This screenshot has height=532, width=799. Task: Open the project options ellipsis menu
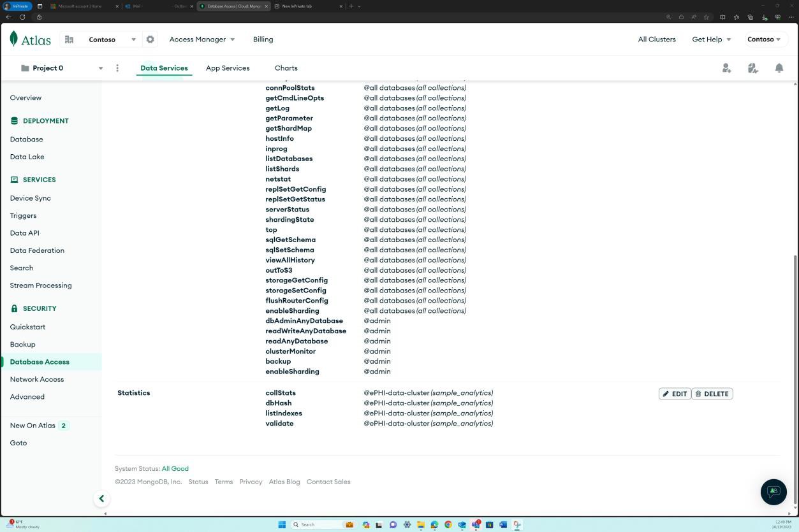pyautogui.click(x=117, y=68)
